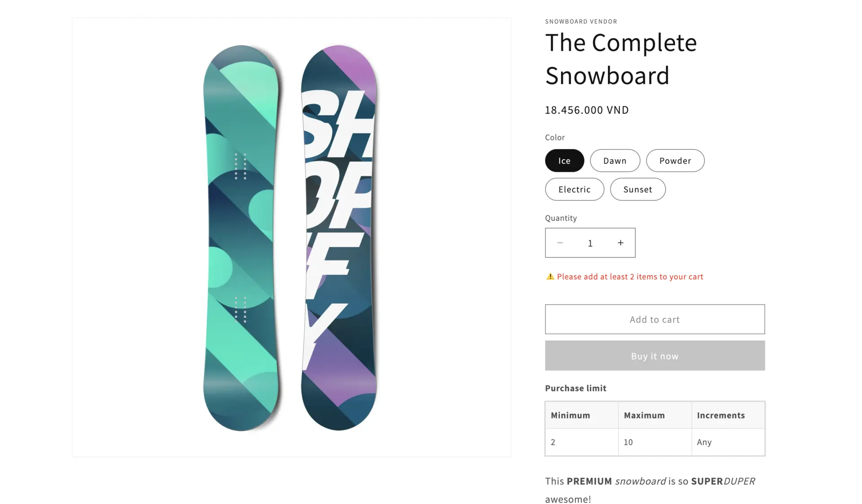Screen dimensions: 862x504
Task: Add the snowboard to cart
Action: (x=655, y=319)
